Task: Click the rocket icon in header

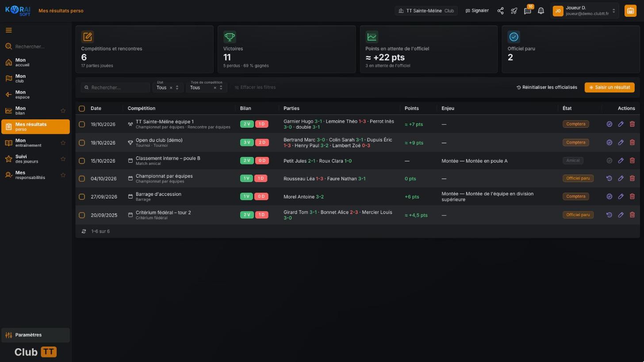Action: [x=514, y=11]
